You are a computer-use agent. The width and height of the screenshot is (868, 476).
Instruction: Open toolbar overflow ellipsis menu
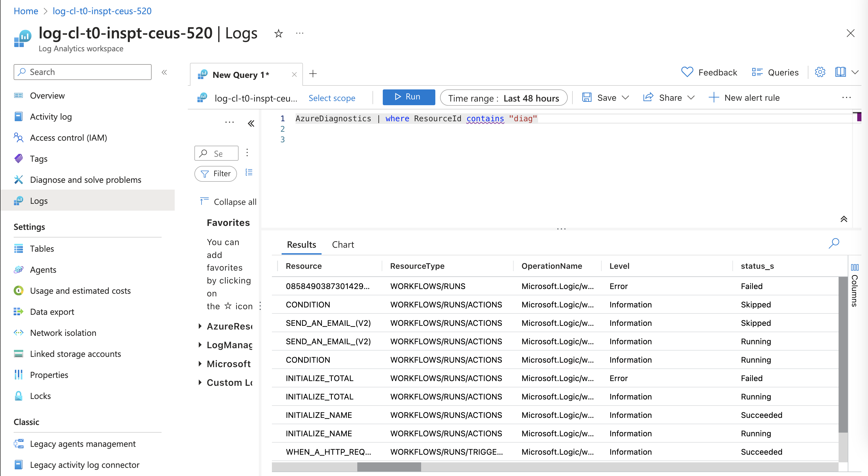[846, 98]
